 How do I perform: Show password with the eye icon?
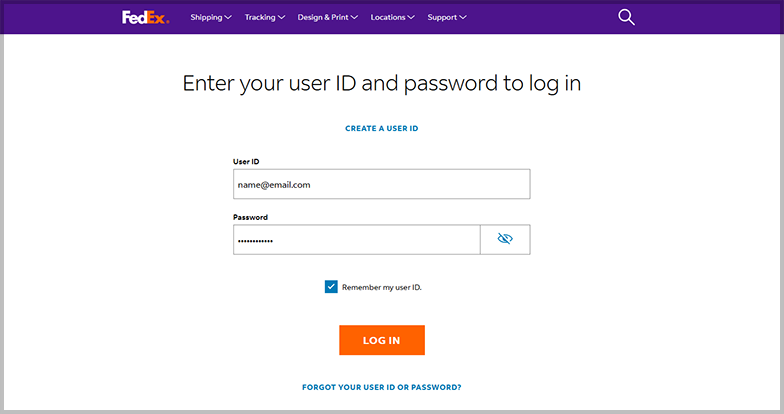(505, 239)
